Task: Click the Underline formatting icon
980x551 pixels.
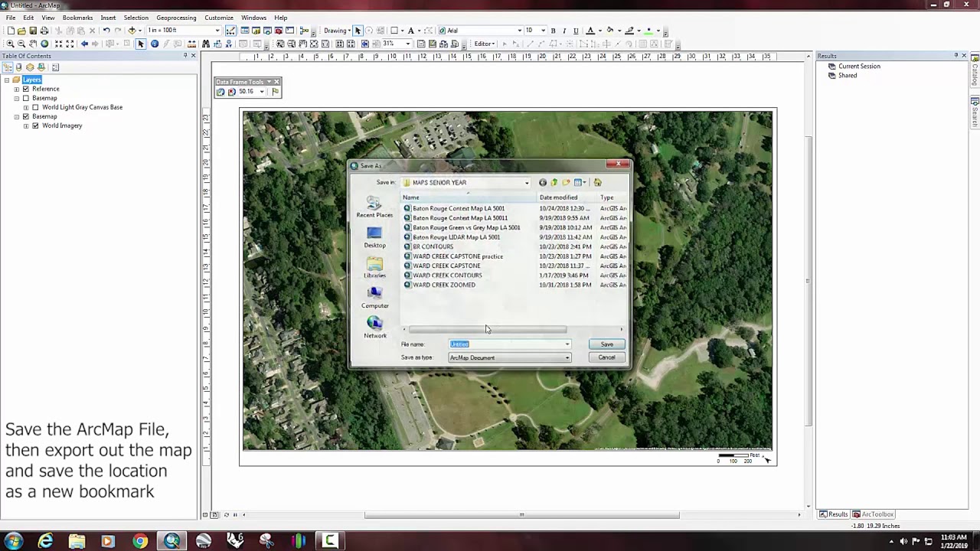Action: pyautogui.click(x=575, y=31)
